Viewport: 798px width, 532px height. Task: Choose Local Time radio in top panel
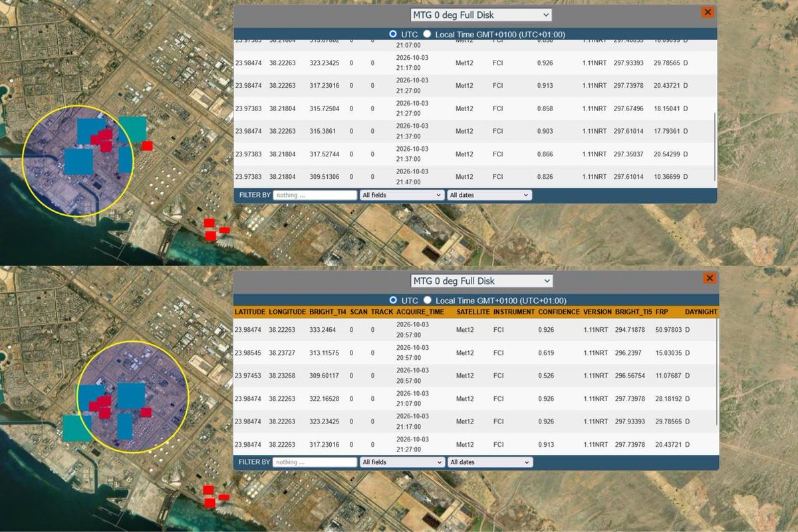click(x=427, y=34)
